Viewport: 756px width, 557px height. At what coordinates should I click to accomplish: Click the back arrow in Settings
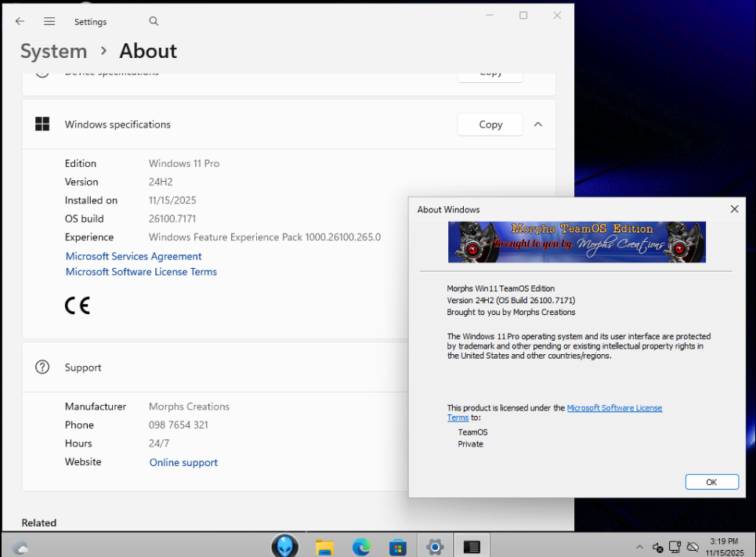tap(20, 21)
